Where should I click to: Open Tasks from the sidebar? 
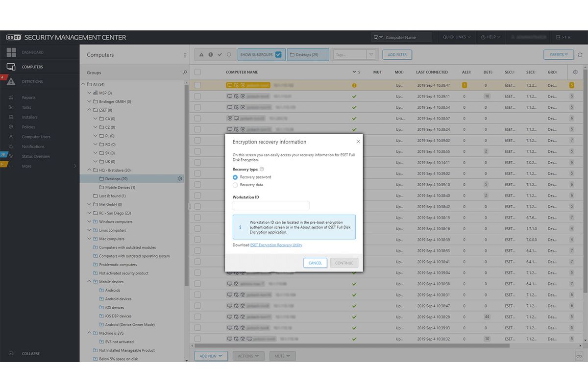(x=26, y=107)
